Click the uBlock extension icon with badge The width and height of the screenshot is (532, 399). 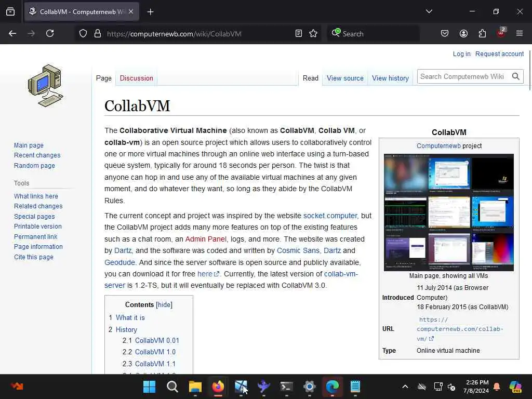tap(501, 33)
